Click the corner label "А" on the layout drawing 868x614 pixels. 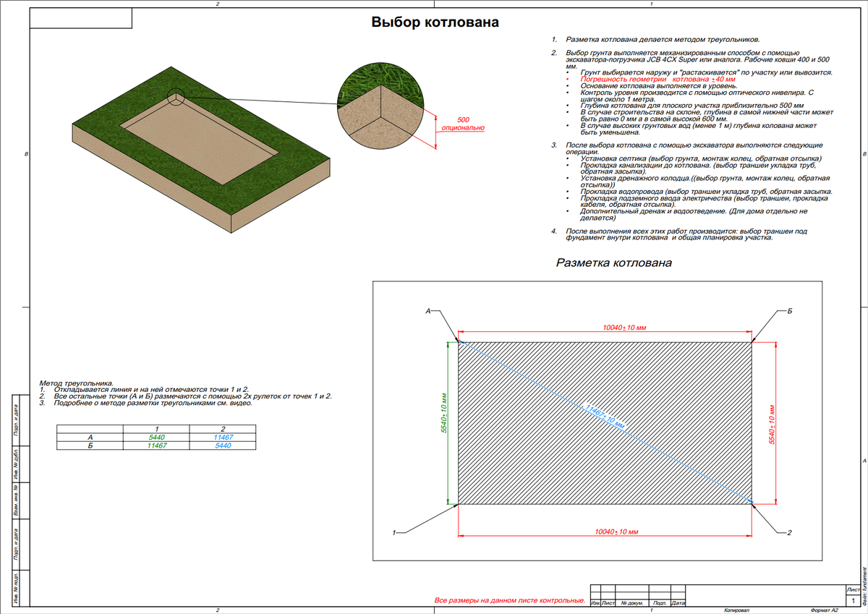[x=427, y=310]
